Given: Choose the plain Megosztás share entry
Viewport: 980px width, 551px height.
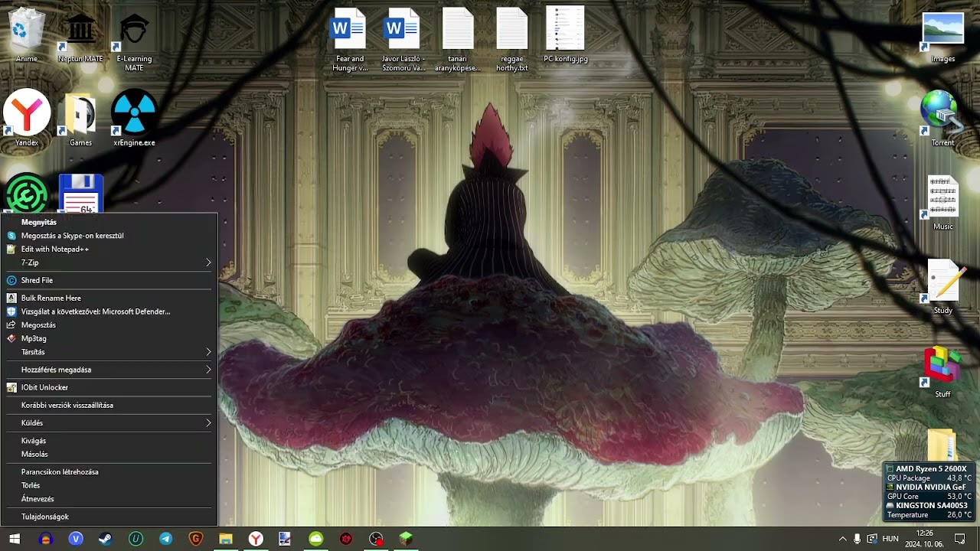Looking at the screenshot, I should (x=109, y=325).
